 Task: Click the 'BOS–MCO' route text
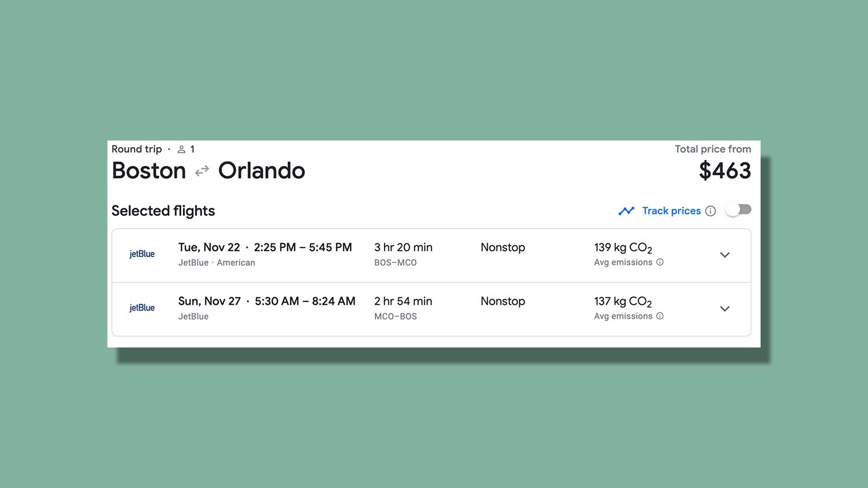tap(395, 262)
